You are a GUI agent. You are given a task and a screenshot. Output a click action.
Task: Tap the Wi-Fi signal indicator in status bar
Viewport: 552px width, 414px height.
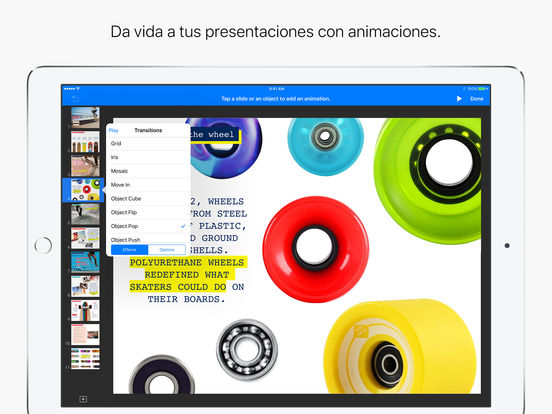[x=78, y=88]
